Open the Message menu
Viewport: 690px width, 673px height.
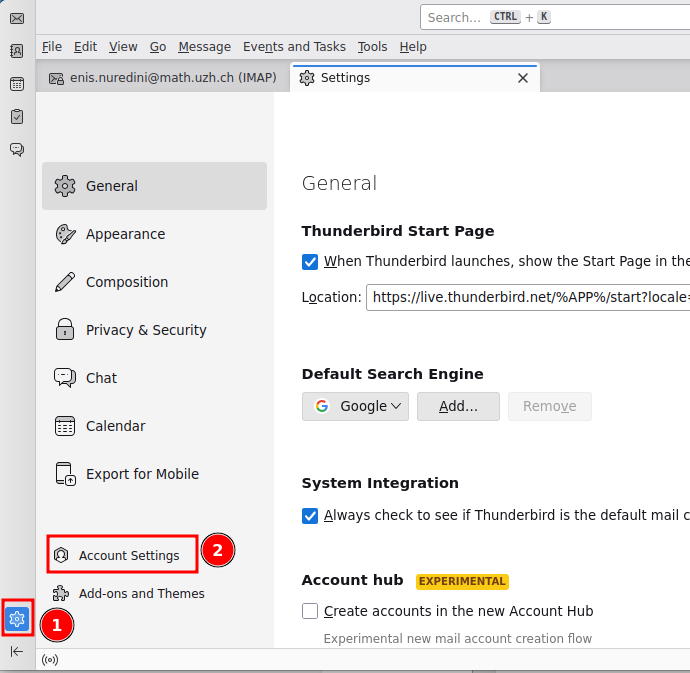tap(205, 47)
